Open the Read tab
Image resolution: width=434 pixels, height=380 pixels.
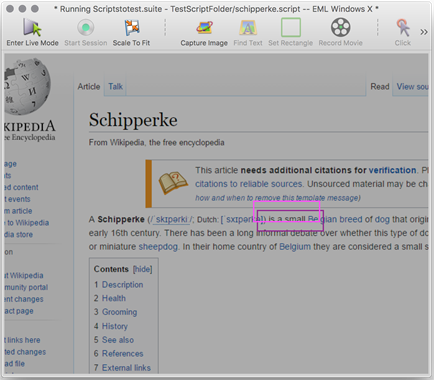coord(380,87)
